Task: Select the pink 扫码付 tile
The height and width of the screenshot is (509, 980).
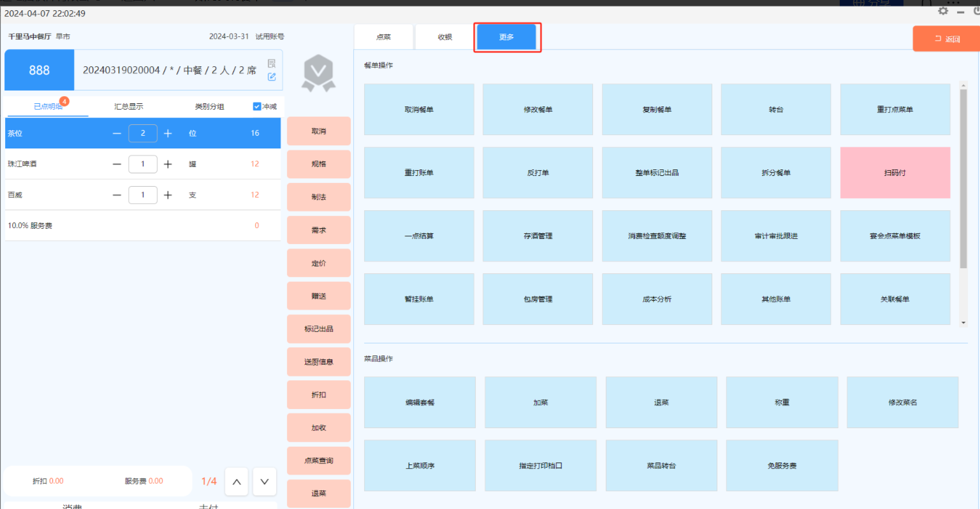Action: point(895,173)
